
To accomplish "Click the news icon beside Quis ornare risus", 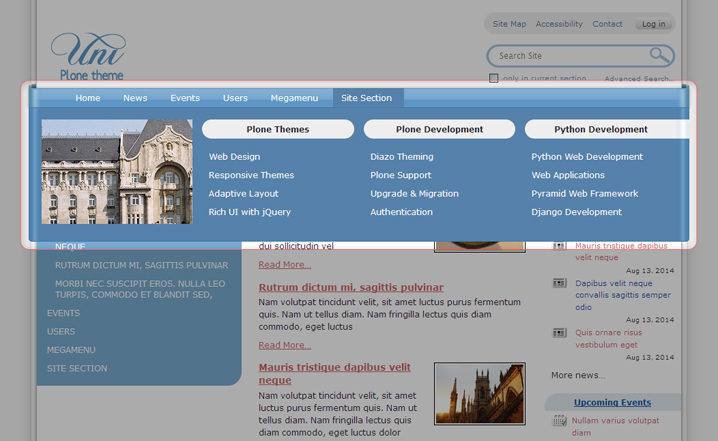I will pyautogui.click(x=560, y=332).
